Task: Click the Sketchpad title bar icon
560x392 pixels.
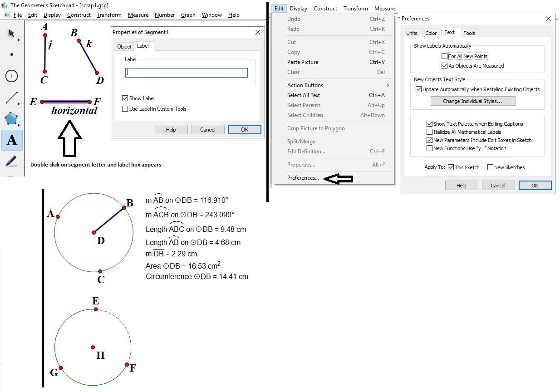Action: [5, 5]
